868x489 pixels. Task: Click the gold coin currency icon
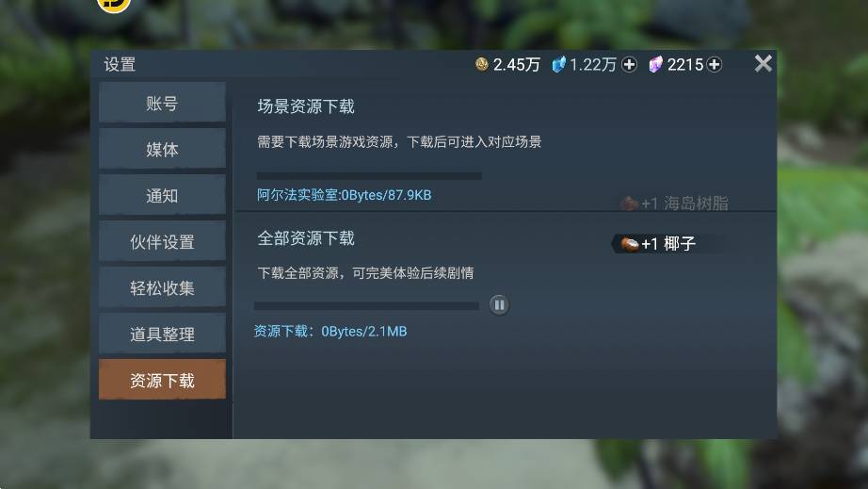pyautogui.click(x=482, y=64)
